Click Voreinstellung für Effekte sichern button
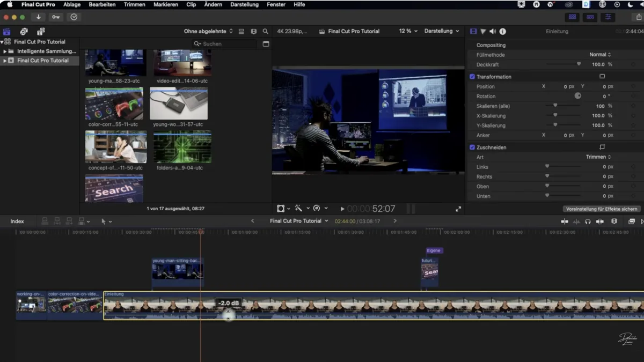This screenshot has height=362, width=644. pos(602,209)
